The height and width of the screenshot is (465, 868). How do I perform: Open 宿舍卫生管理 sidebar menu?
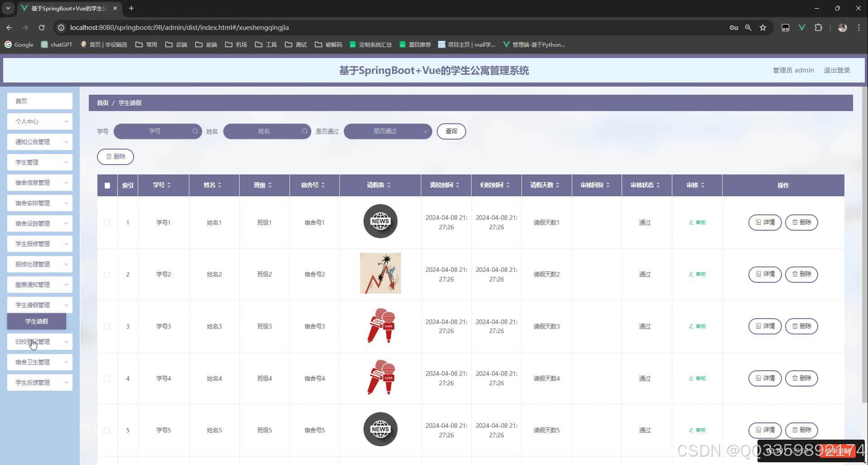pyautogui.click(x=40, y=362)
